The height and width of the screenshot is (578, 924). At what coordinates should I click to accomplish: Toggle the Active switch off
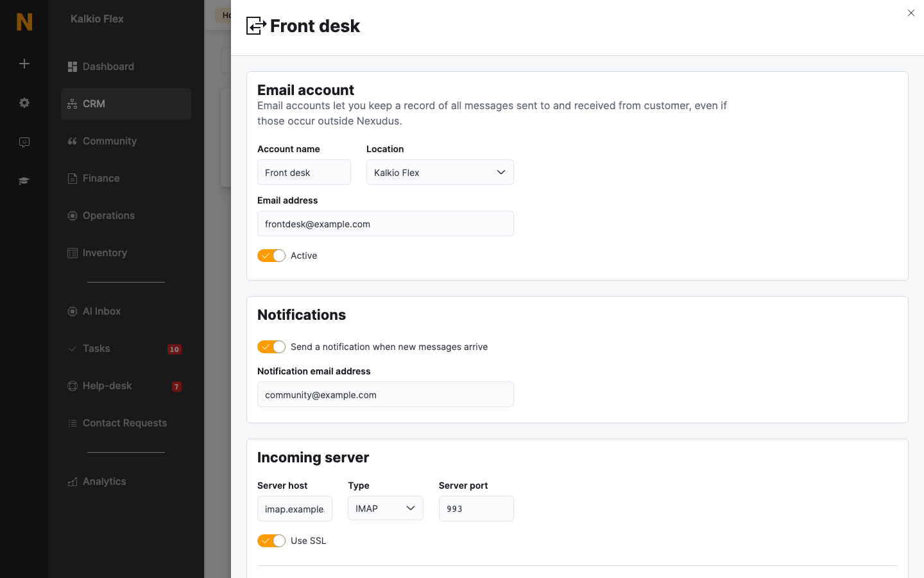point(271,256)
